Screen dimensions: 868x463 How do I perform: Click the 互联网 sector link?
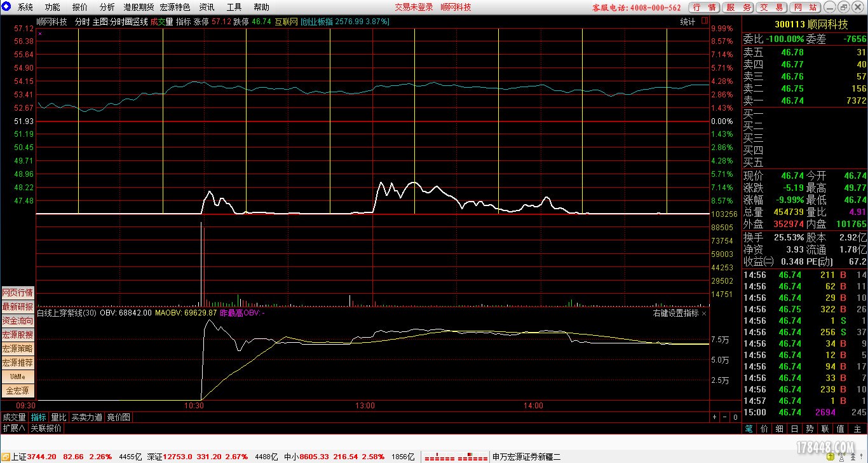coord(286,22)
